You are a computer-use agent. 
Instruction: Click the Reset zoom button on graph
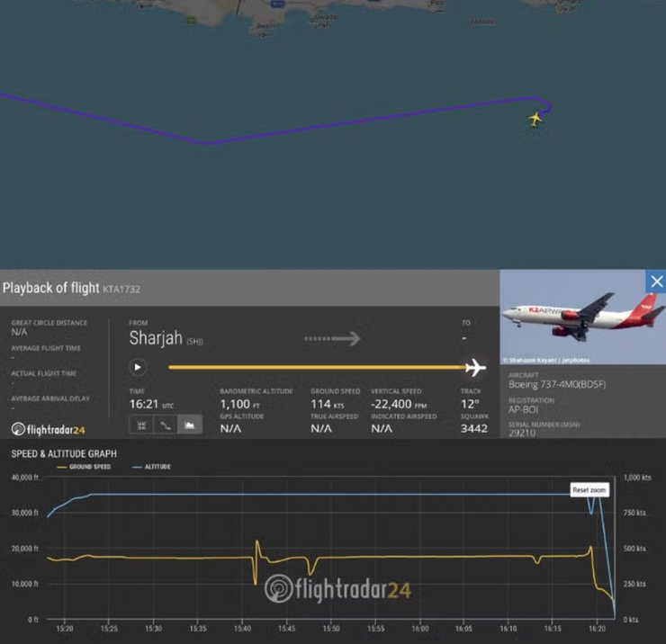coord(589,490)
